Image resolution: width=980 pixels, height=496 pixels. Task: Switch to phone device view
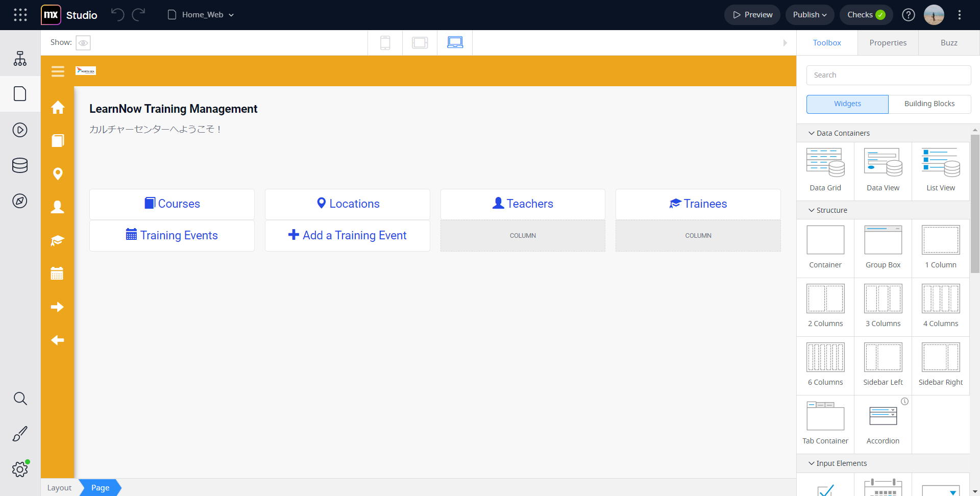click(385, 43)
